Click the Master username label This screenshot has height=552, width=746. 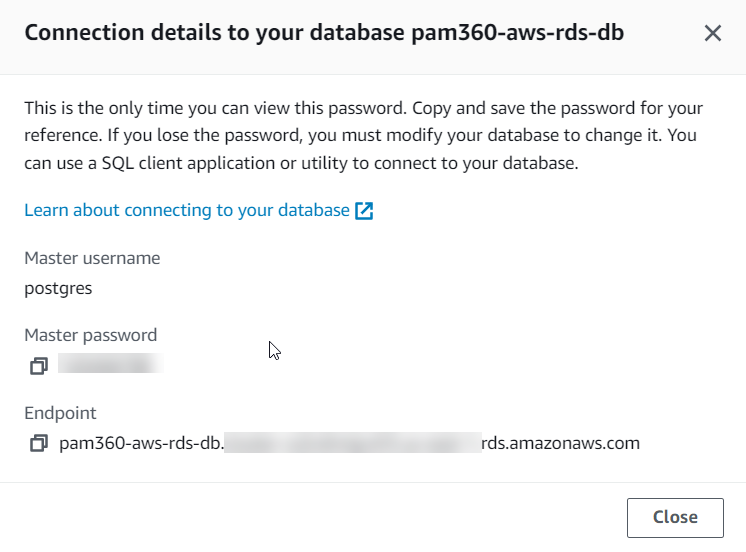click(92, 258)
